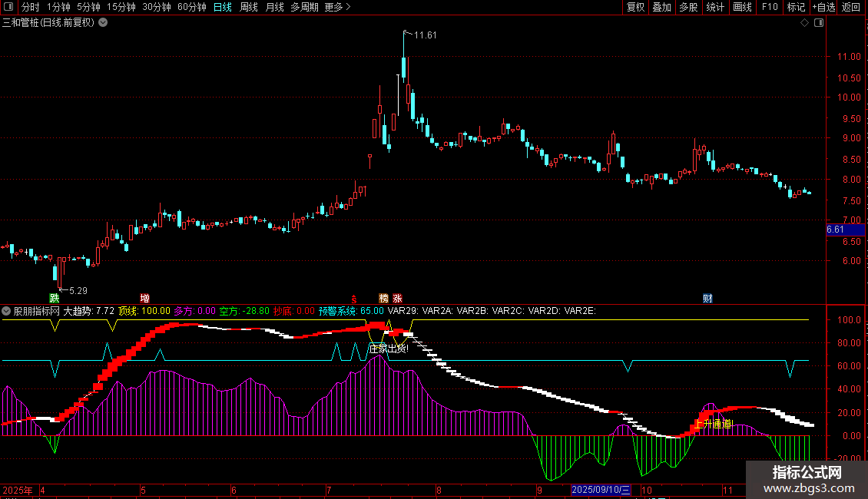This screenshot has height=499, width=868.
Task: Switch to the 周线 weekly period
Action: coord(249,7)
